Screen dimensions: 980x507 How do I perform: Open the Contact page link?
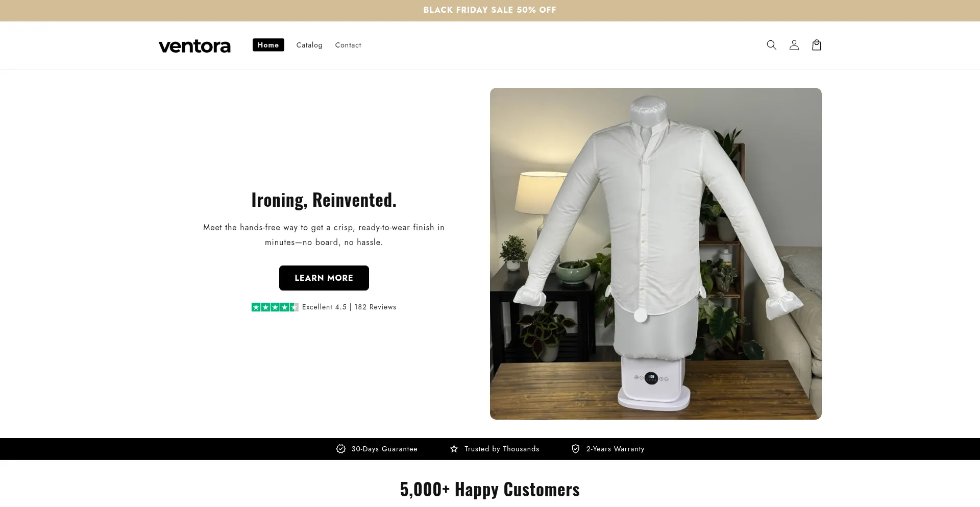(x=348, y=45)
